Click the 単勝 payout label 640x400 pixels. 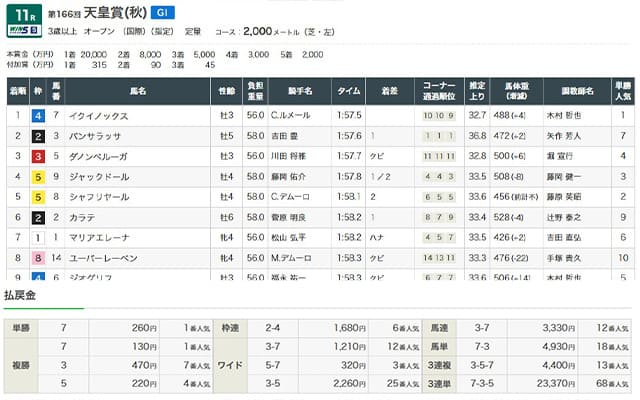coord(21,328)
